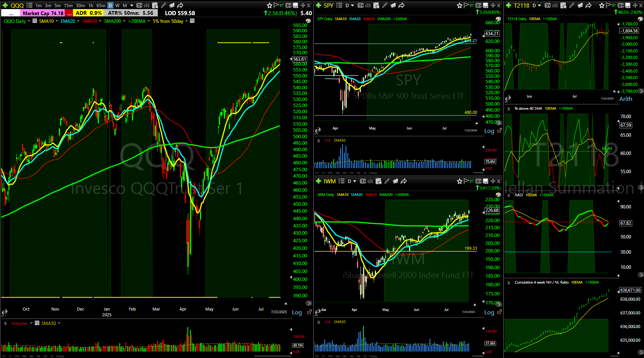
Task: Click the 634.21 price label on SPY axis
Action: click(492, 34)
